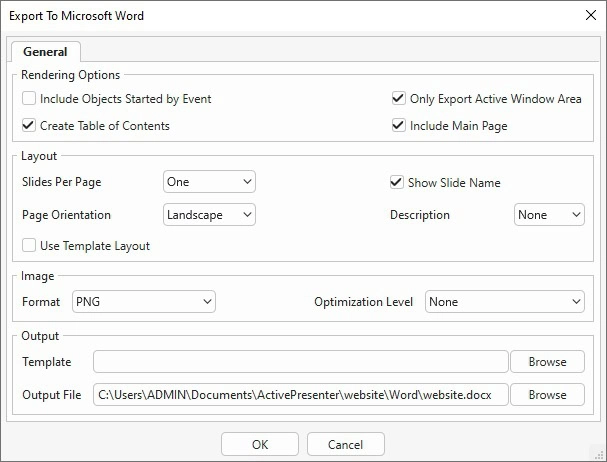Viewport: 607px width, 462px height.
Task: Click the Page Orientation label
Action: [66, 215]
